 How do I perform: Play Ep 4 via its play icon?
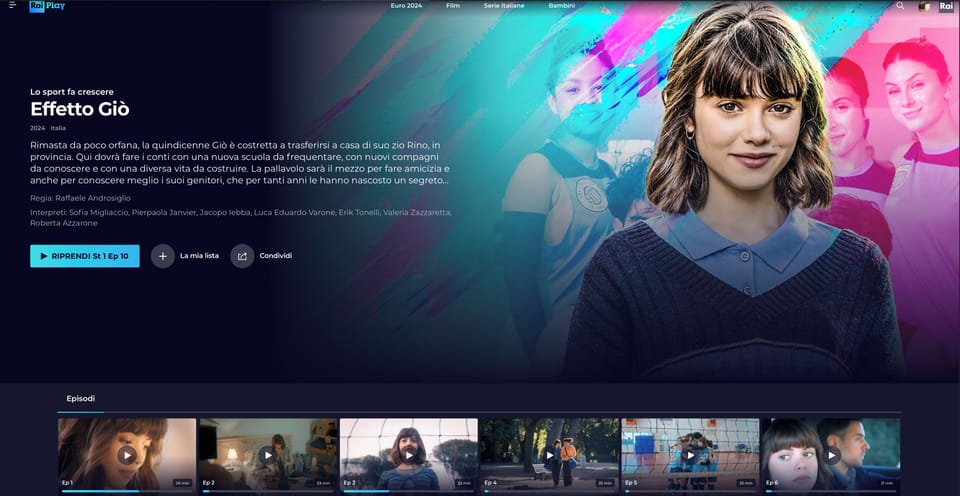click(x=549, y=455)
